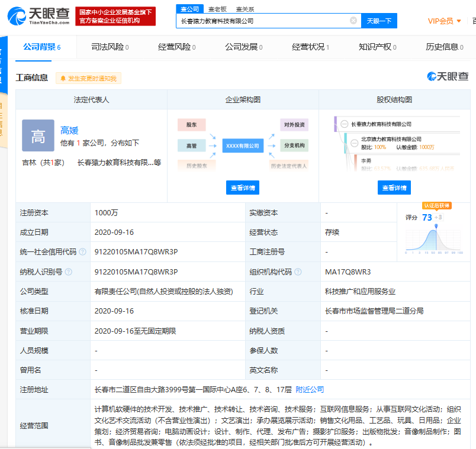This screenshot has width=476, height=449.
Task: Open the 附近公司 link
Action: 310,389
